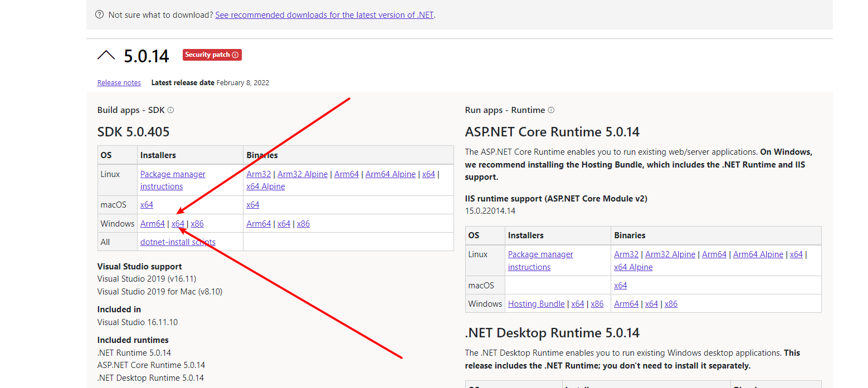Download ASP.NET Runtime Linux x64 Alpine binary
The image size is (868, 388).
pyautogui.click(x=633, y=267)
